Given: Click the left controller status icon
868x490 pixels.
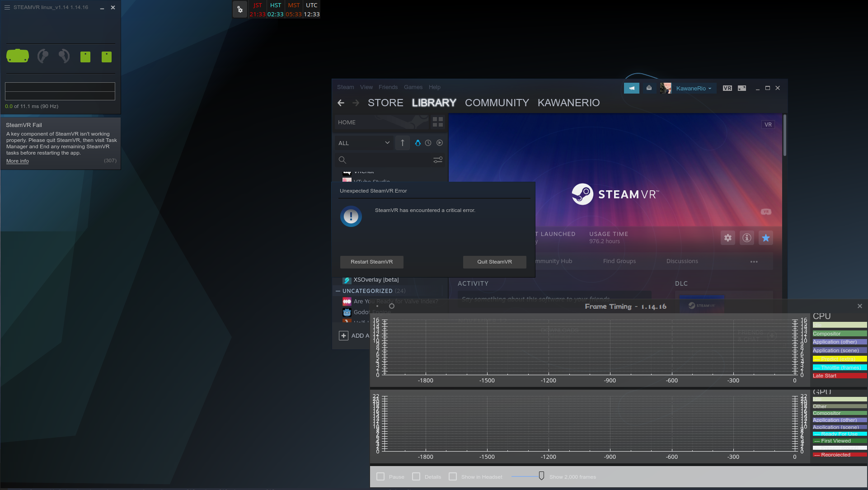Looking at the screenshot, I should click(43, 56).
